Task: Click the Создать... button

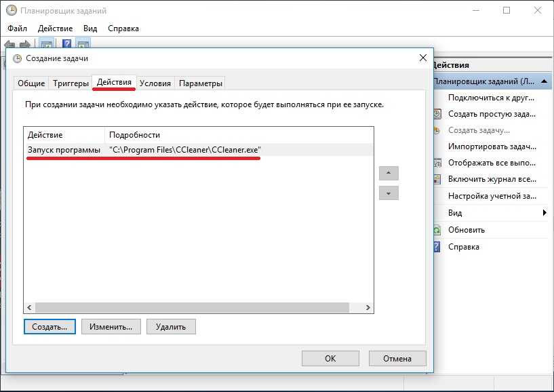Action: 50,327
